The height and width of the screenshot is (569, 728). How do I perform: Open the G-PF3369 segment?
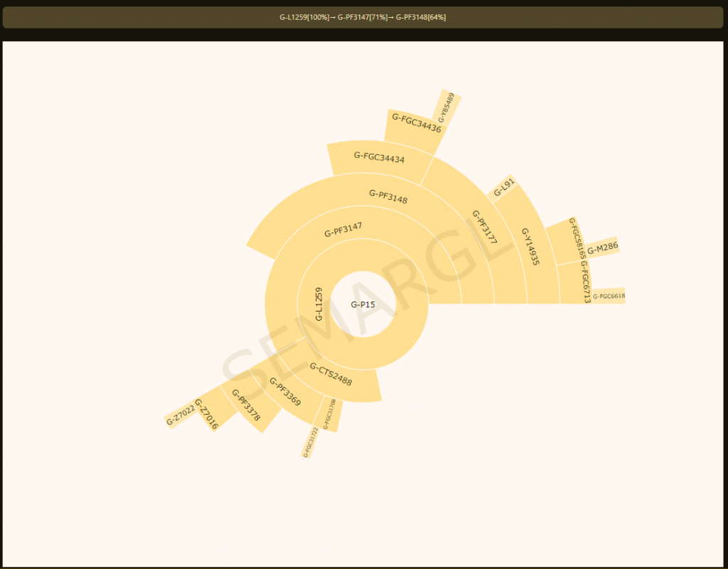point(285,391)
